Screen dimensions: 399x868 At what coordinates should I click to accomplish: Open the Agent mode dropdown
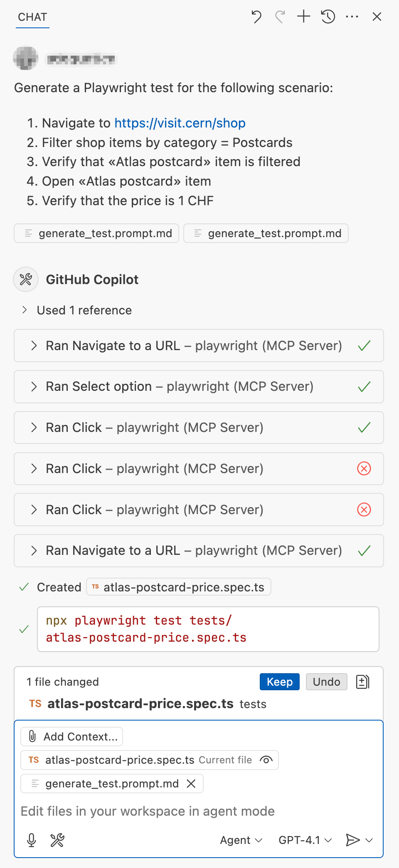pos(241,840)
